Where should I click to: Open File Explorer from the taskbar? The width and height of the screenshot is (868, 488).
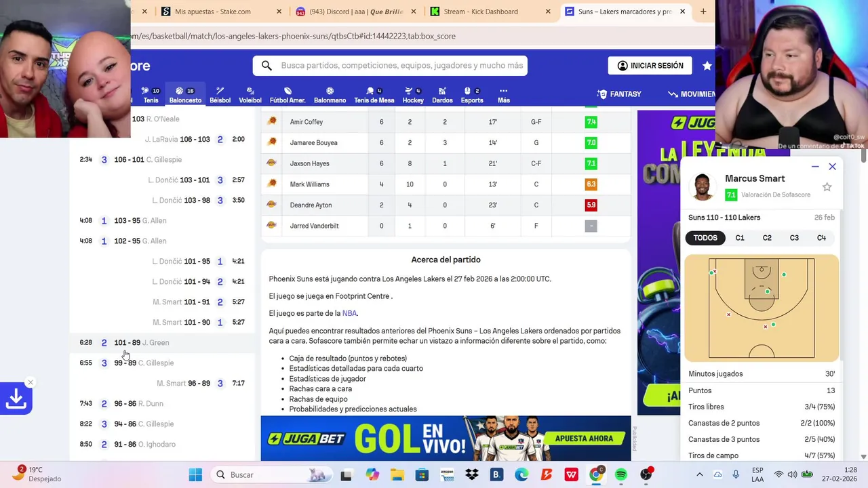(x=397, y=474)
